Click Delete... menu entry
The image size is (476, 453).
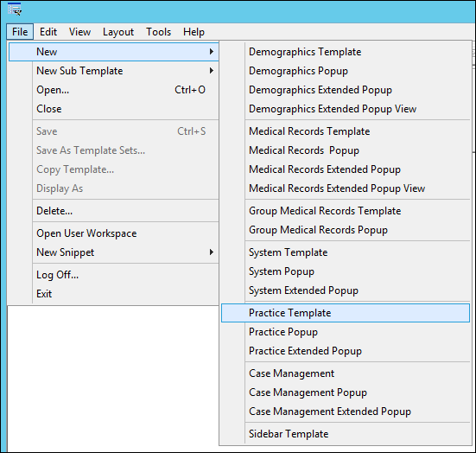[x=113, y=211]
